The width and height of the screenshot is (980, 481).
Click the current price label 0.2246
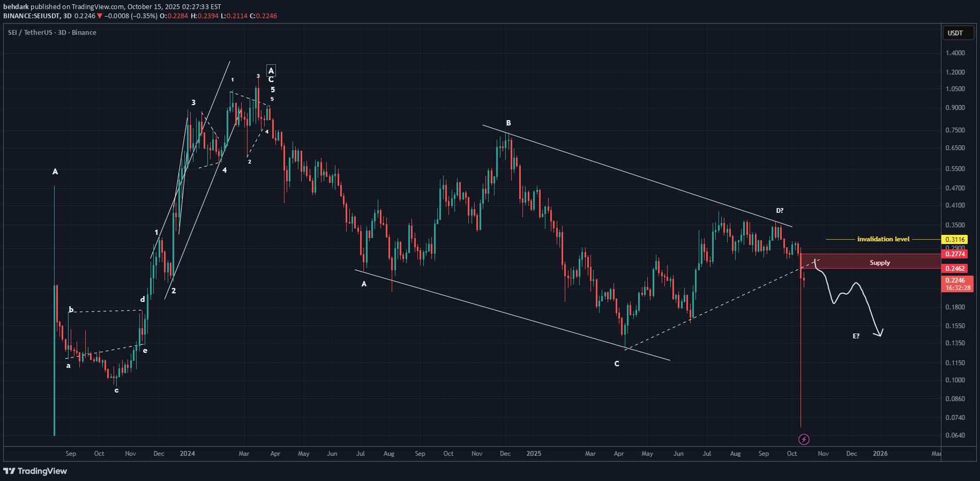tap(955, 280)
